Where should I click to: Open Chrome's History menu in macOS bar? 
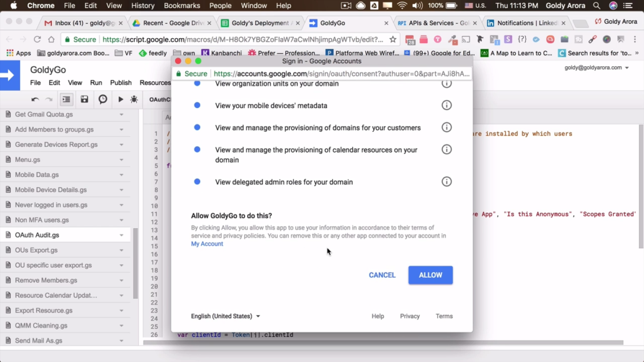click(143, 6)
